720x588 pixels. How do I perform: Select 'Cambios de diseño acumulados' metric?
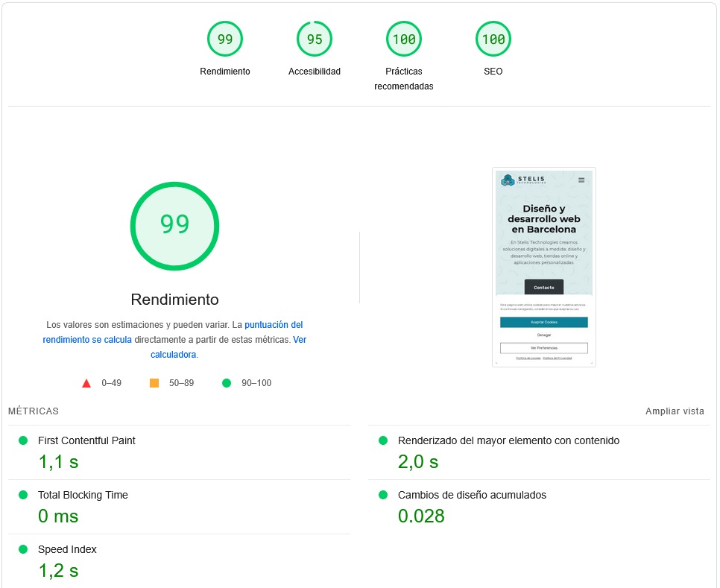[472, 495]
